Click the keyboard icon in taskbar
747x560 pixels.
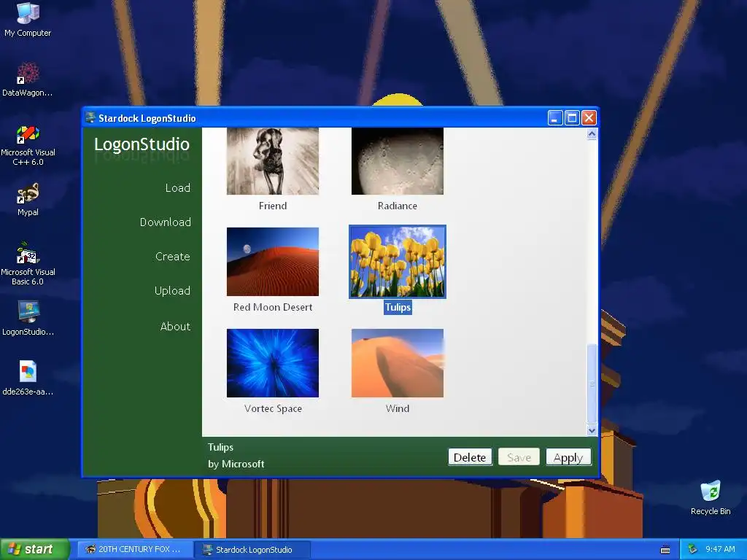(x=665, y=550)
